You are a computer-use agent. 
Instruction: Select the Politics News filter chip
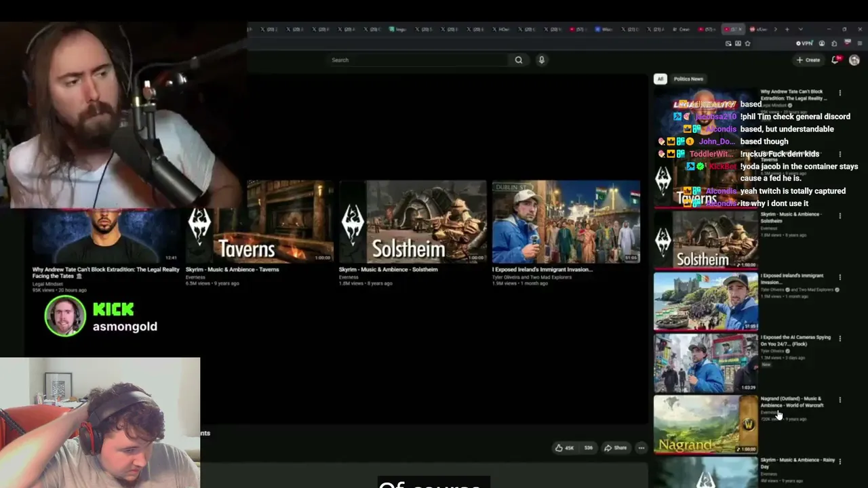coord(688,79)
